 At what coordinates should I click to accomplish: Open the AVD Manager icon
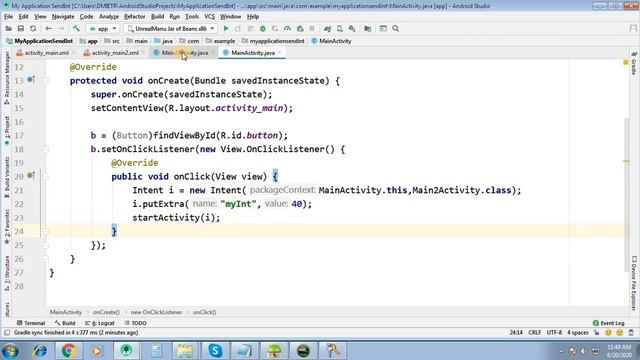coord(340,29)
